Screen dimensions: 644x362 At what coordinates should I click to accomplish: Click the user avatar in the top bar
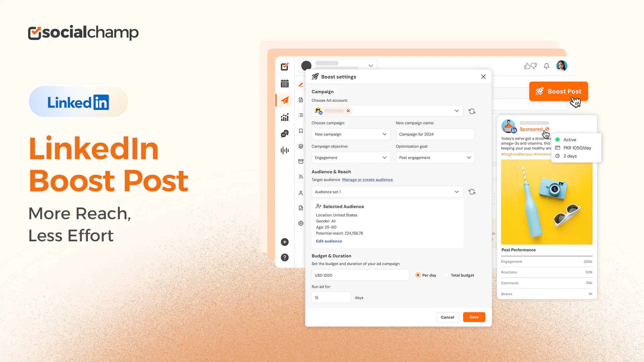562,66
